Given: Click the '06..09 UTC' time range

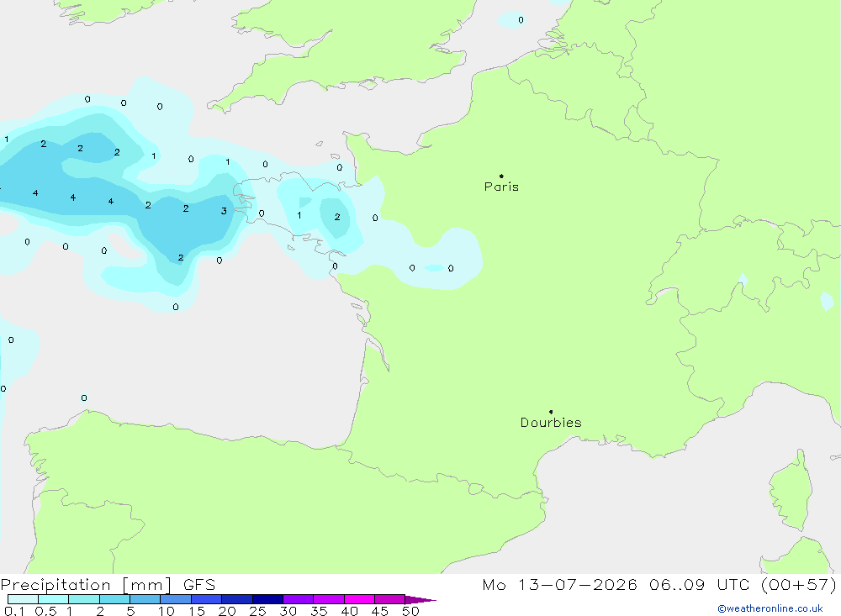Looking at the screenshot, I should click(699, 584).
